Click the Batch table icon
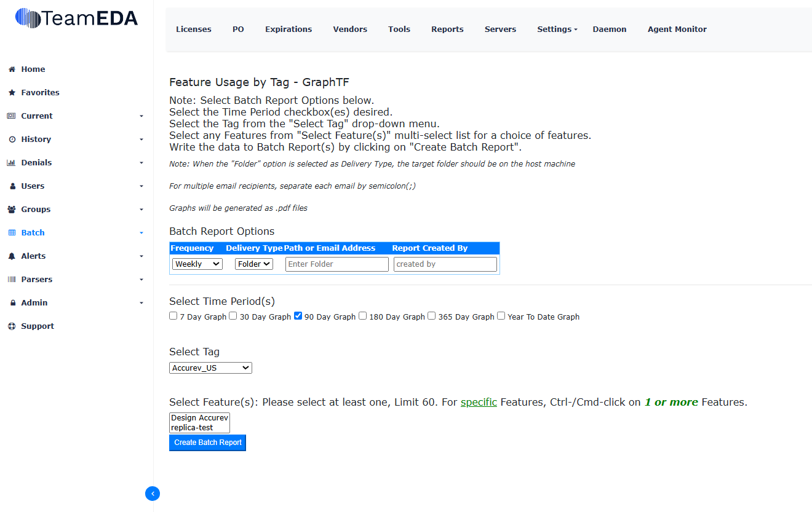Viewport: 812px width, 512px height. 11,233
